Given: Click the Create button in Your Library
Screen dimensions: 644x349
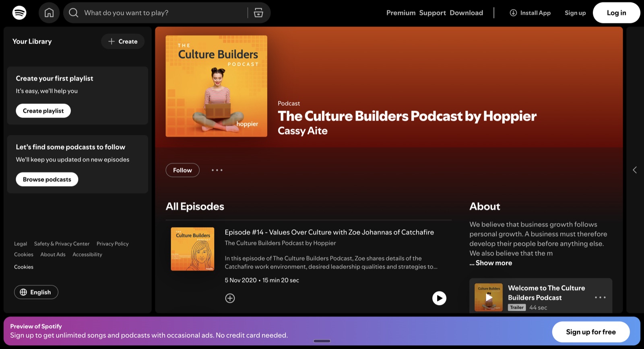Looking at the screenshot, I should tap(123, 41).
